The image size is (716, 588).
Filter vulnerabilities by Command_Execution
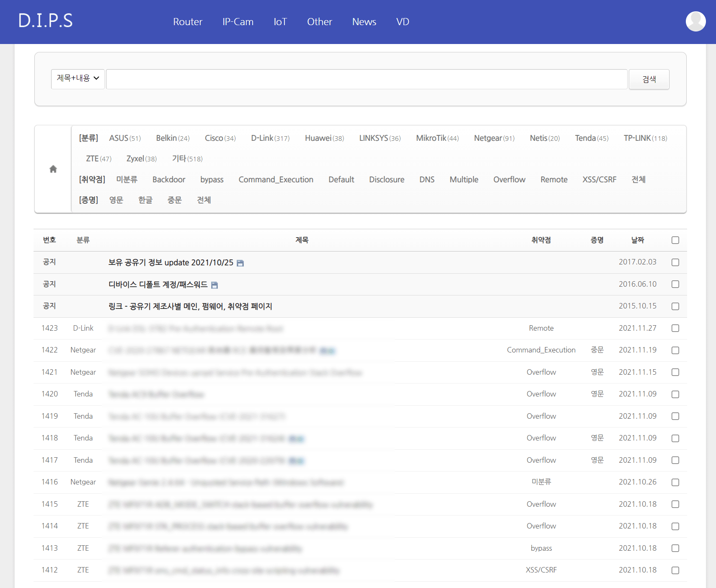pyautogui.click(x=276, y=179)
